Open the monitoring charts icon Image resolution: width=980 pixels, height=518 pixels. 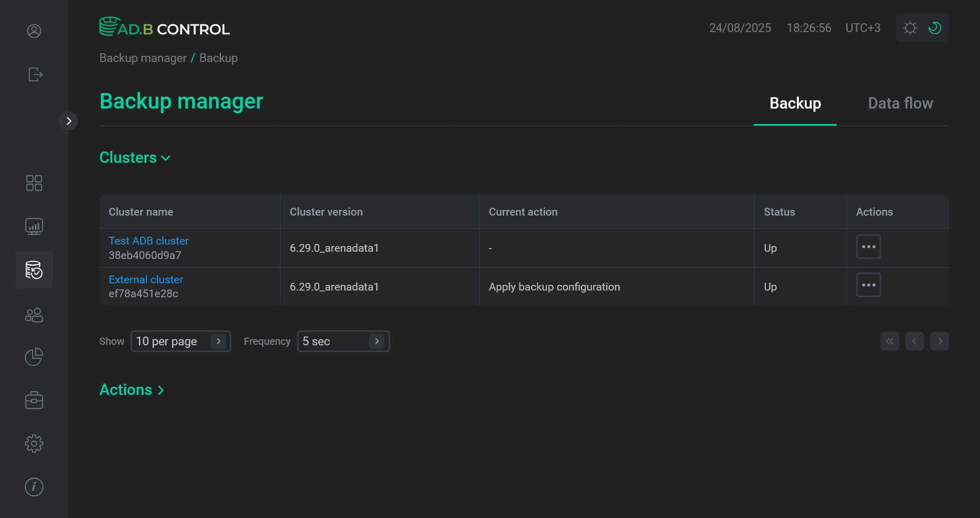34,226
